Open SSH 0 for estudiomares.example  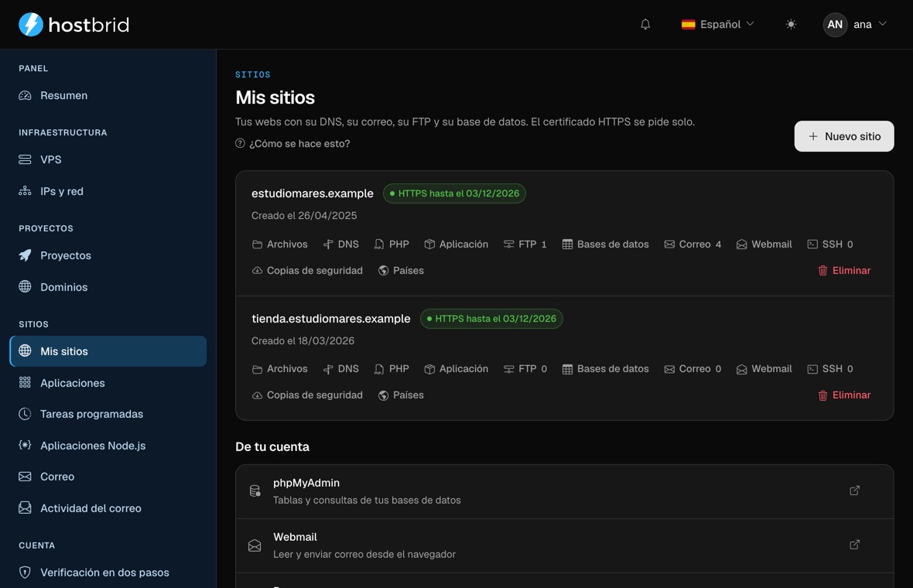click(x=830, y=244)
